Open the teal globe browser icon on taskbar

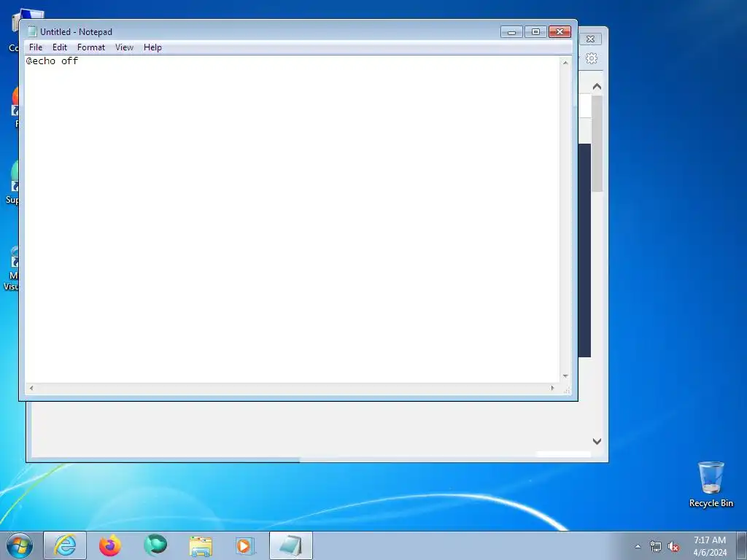(x=155, y=545)
